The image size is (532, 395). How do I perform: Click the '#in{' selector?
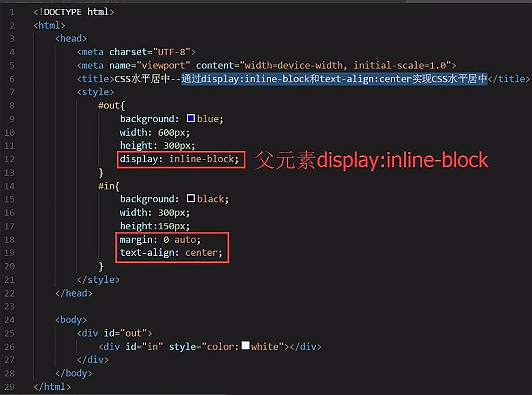point(109,186)
